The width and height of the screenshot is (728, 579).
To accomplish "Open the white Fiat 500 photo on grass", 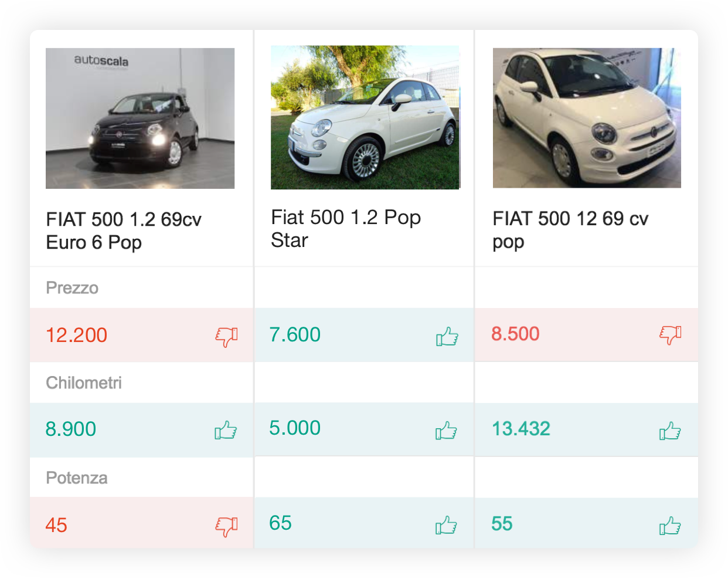I will [x=365, y=118].
